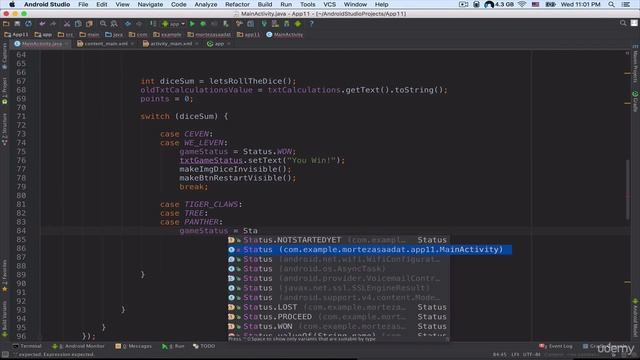Image resolution: width=640 pixels, height=360 pixels.
Task: Click the Save All toolbar icon
Action: 17,24
